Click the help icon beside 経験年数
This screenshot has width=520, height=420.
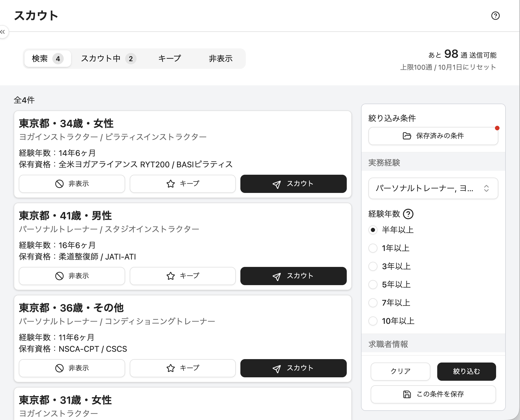pyautogui.click(x=408, y=214)
